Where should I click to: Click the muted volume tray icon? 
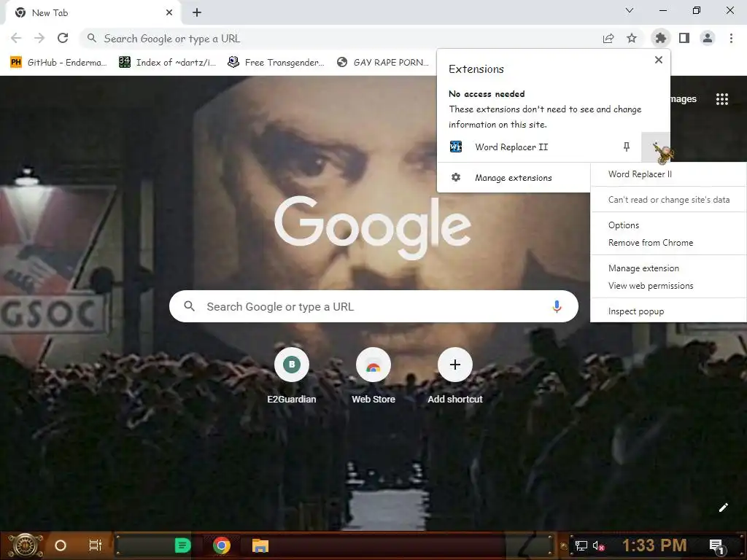598,545
